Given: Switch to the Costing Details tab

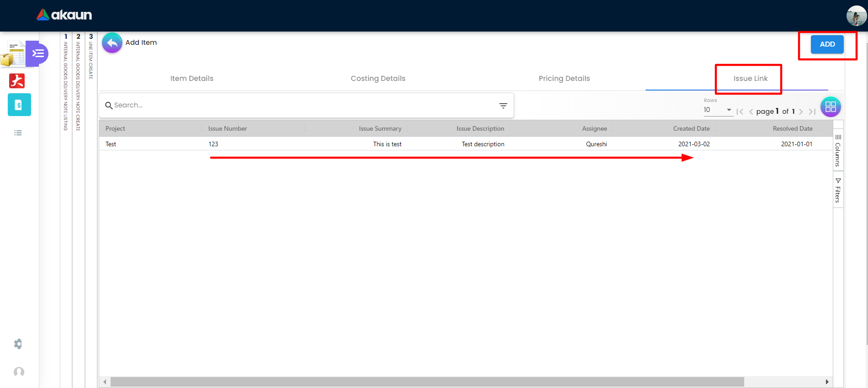Looking at the screenshot, I should (378, 79).
